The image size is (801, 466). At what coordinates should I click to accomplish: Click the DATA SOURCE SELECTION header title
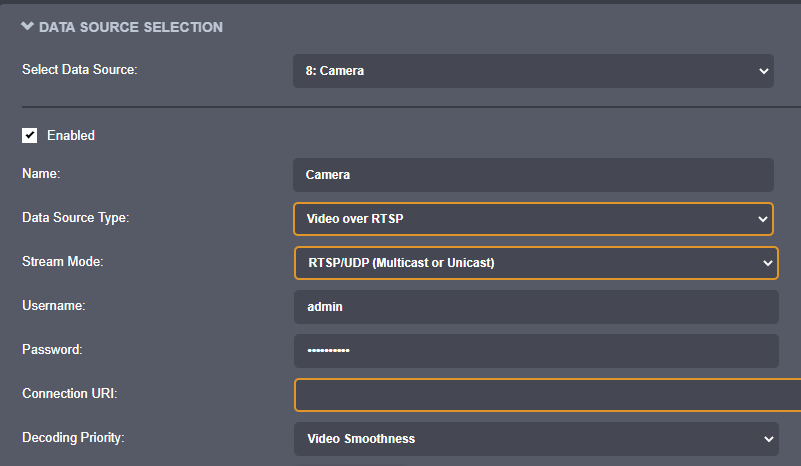point(130,27)
